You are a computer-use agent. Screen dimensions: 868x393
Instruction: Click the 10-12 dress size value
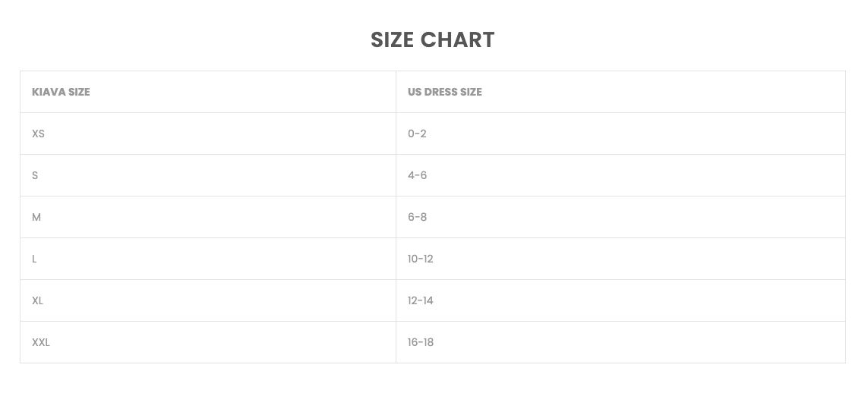[x=420, y=259]
